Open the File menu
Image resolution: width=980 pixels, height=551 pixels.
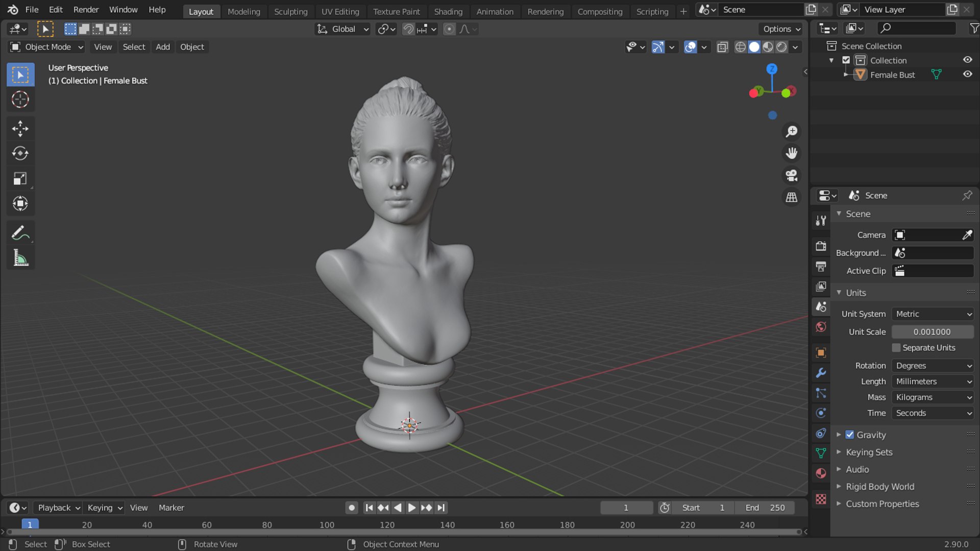tap(32, 10)
